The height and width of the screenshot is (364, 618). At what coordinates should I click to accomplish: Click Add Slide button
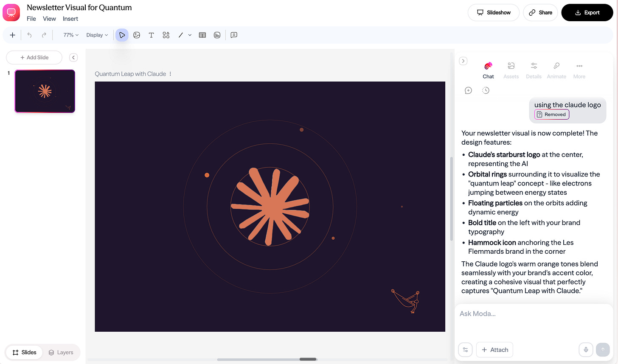click(x=34, y=57)
